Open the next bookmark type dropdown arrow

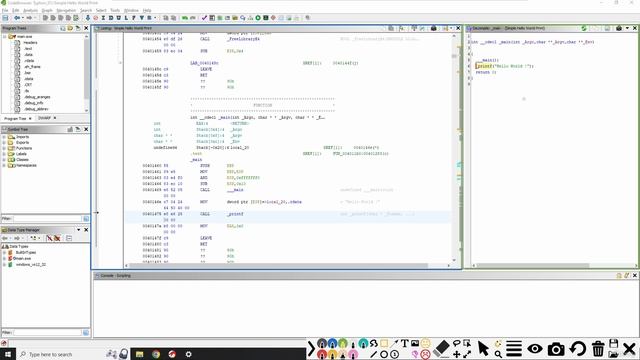point(155,18)
